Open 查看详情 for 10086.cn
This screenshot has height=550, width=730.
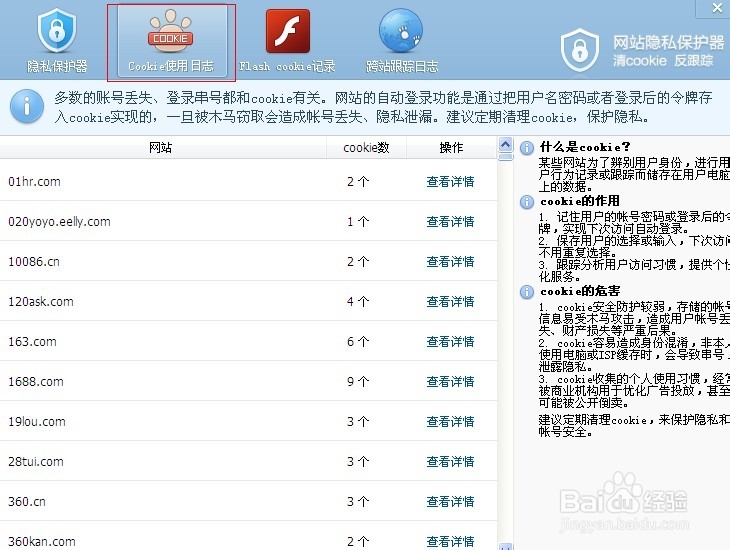point(450,262)
